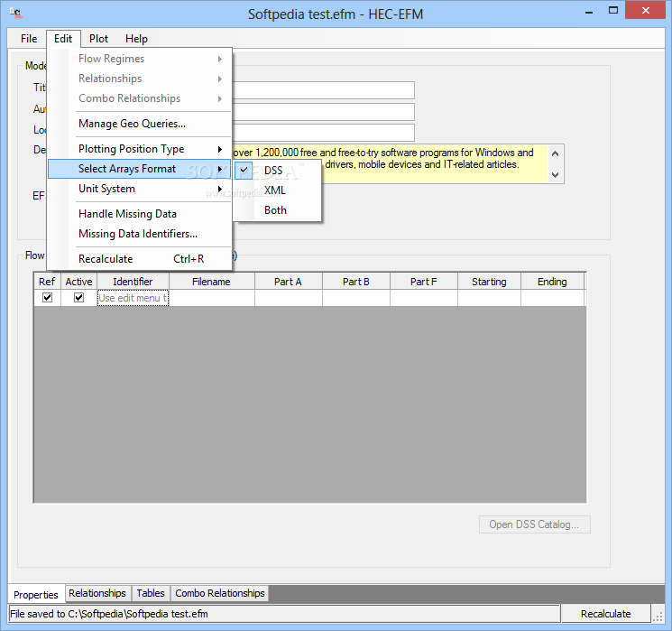Select the Select Arrays Format entry

point(140,169)
